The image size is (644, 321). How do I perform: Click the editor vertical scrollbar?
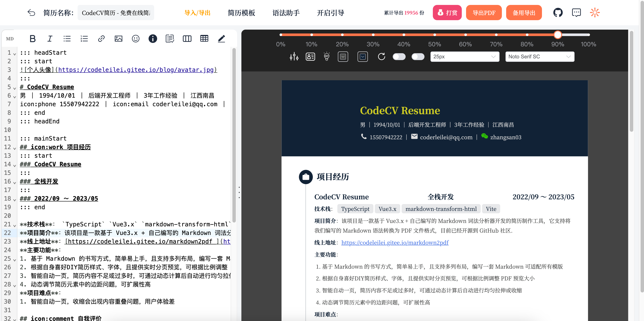[234, 135]
